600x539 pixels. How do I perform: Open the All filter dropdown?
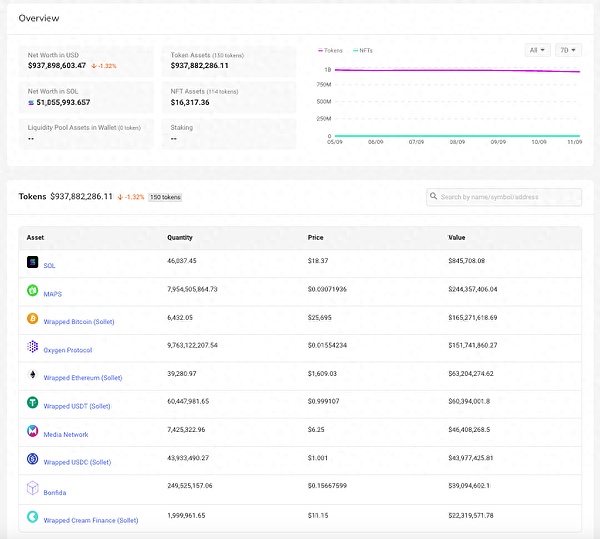point(537,50)
